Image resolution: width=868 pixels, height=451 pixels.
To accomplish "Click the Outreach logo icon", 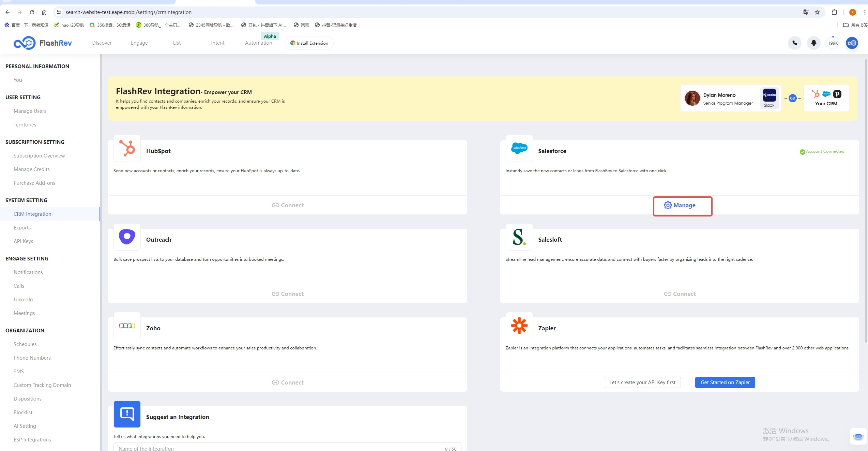I will pos(127,237).
